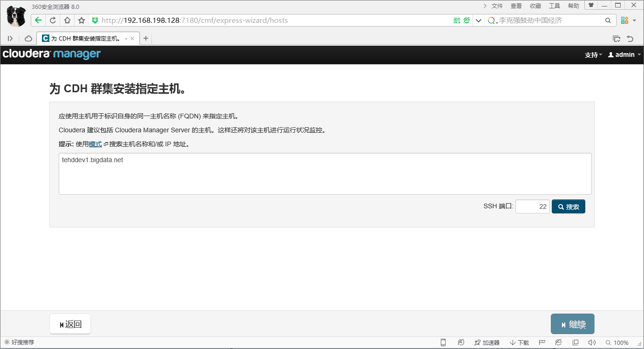The image size is (644, 349).
Task: Toggle the speaker mute icon
Action: 592,342
